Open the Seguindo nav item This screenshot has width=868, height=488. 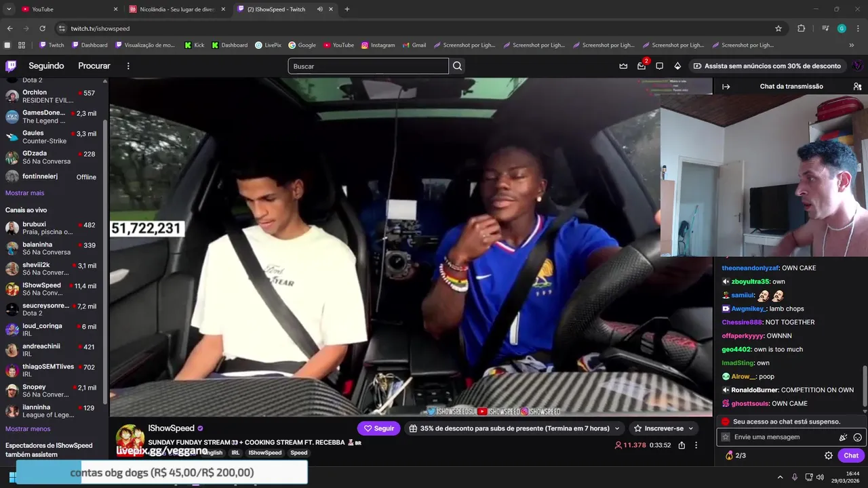46,66
